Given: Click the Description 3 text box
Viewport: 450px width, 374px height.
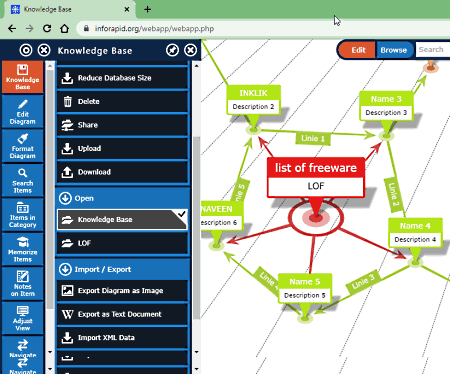Looking at the screenshot, I should tap(386, 113).
